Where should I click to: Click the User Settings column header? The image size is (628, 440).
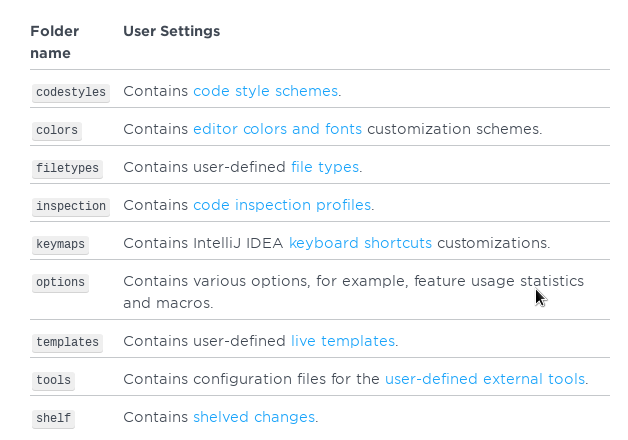click(x=171, y=31)
